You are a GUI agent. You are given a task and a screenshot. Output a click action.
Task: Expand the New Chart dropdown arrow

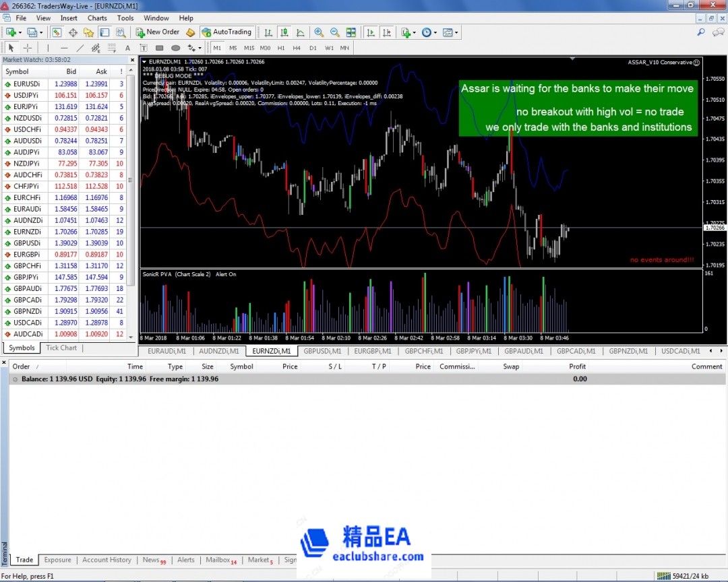click(x=20, y=32)
